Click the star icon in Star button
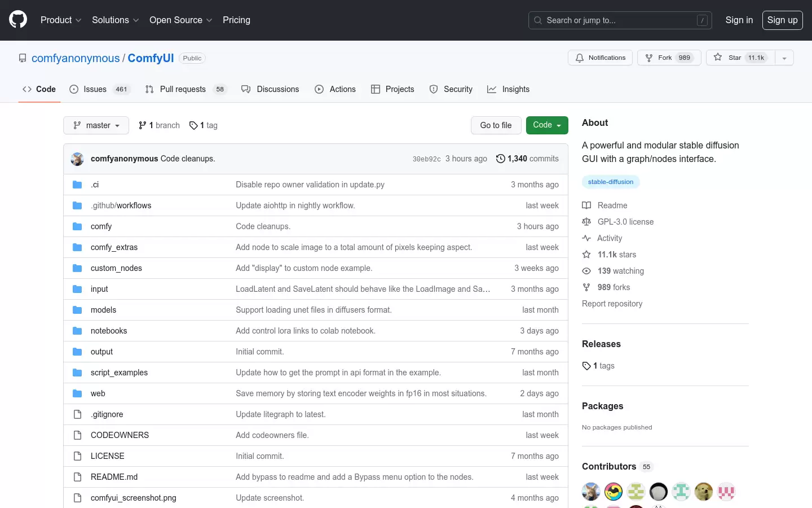The image size is (812, 508). tap(718, 57)
